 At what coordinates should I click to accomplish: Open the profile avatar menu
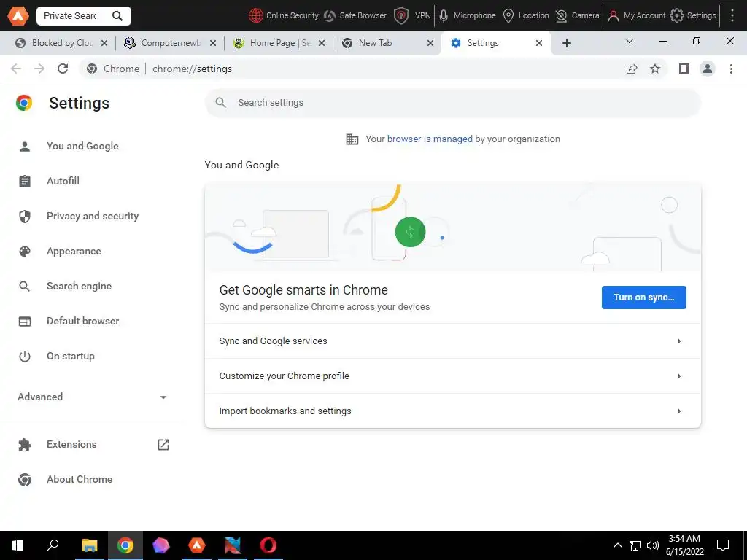coord(708,69)
